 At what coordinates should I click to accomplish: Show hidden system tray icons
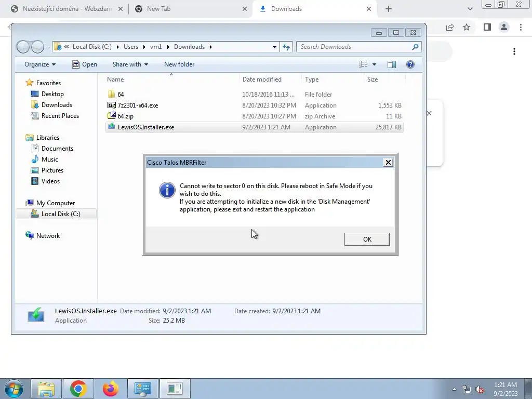pos(454,389)
